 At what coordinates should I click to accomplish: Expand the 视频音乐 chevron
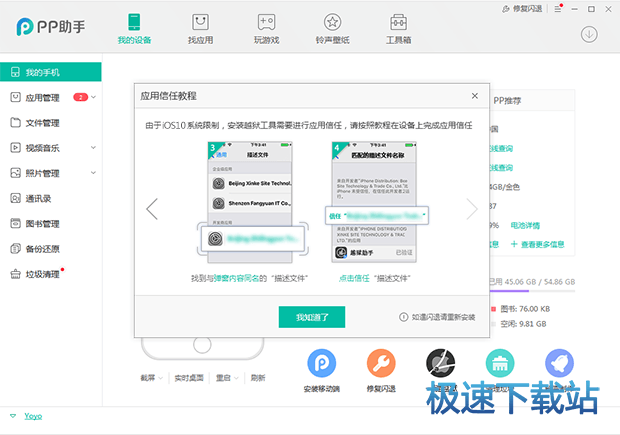tap(94, 148)
